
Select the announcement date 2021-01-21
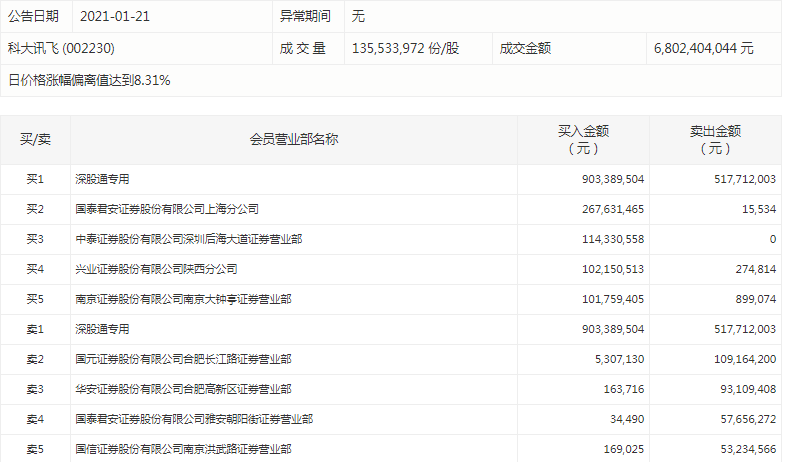click(110, 17)
